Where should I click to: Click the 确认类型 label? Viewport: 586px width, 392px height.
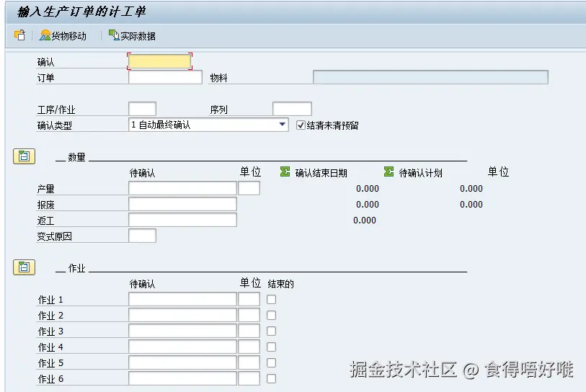tap(54, 125)
